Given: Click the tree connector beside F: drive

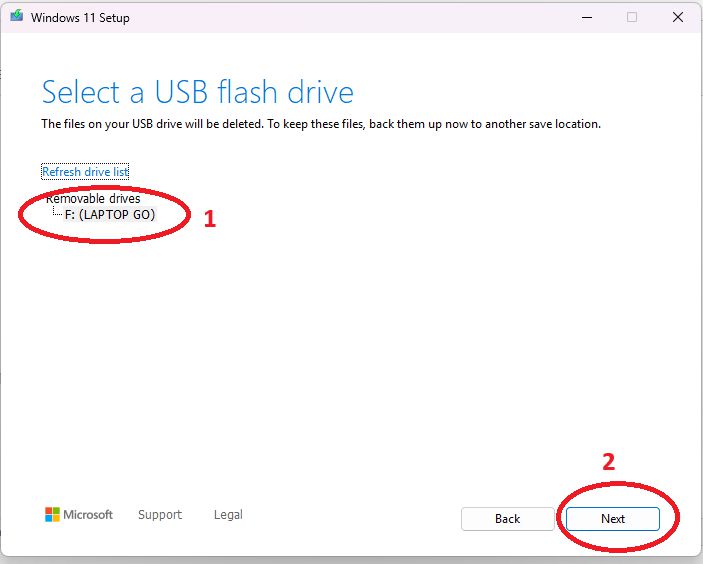Looking at the screenshot, I should coord(57,214).
